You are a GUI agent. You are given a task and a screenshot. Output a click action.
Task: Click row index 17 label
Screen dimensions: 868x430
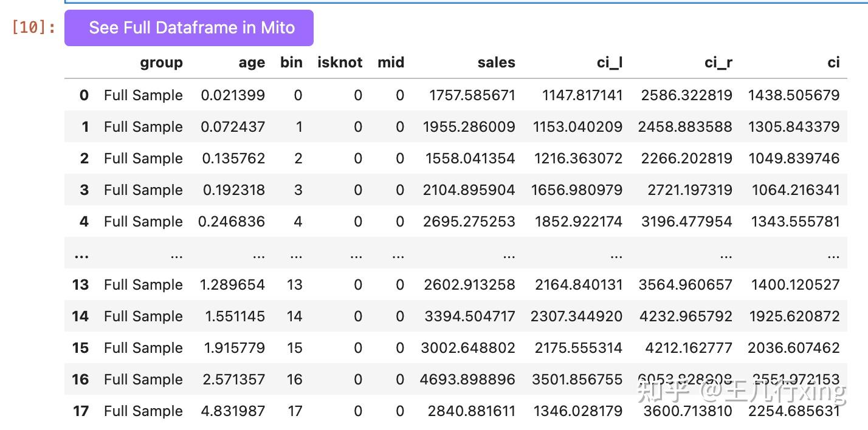pyautogui.click(x=81, y=411)
